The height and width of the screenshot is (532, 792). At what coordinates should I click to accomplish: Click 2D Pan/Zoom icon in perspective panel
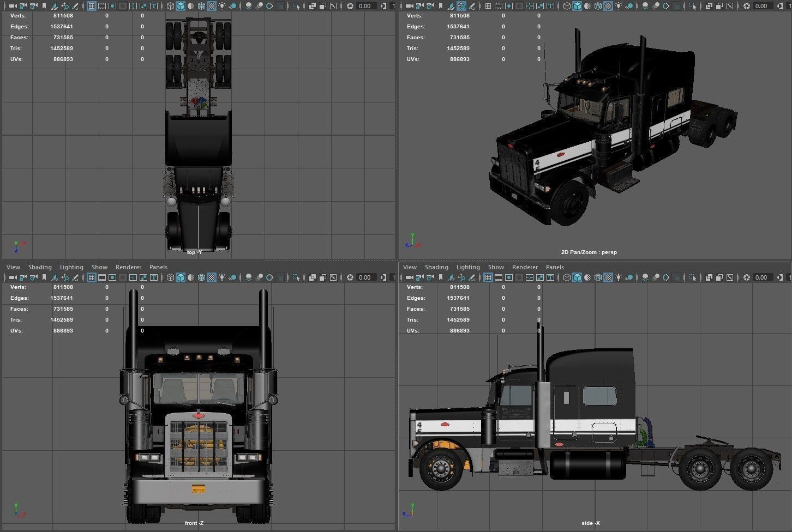click(461, 6)
